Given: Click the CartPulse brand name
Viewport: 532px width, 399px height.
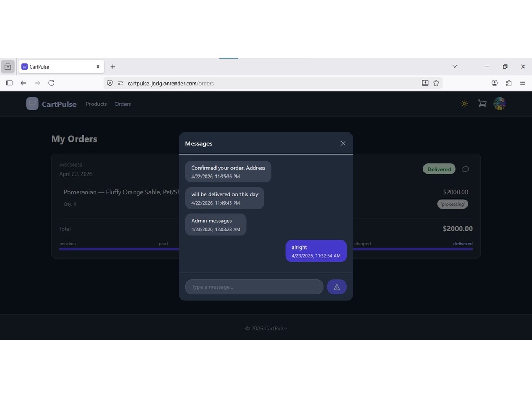Looking at the screenshot, I should click(x=59, y=104).
